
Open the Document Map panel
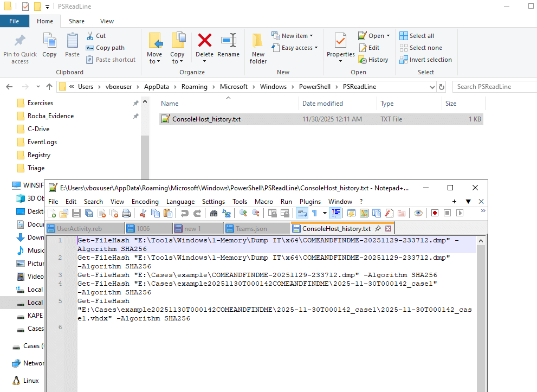click(x=364, y=214)
